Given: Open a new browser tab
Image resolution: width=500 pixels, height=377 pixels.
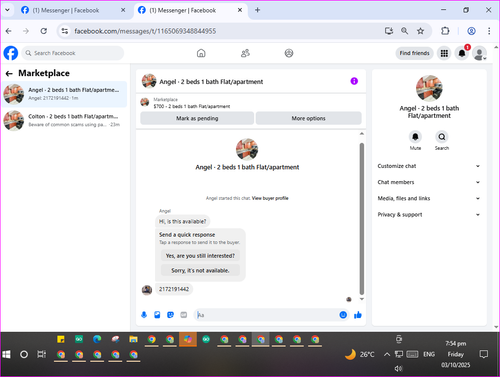Looking at the screenshot, I should point(257,10).
